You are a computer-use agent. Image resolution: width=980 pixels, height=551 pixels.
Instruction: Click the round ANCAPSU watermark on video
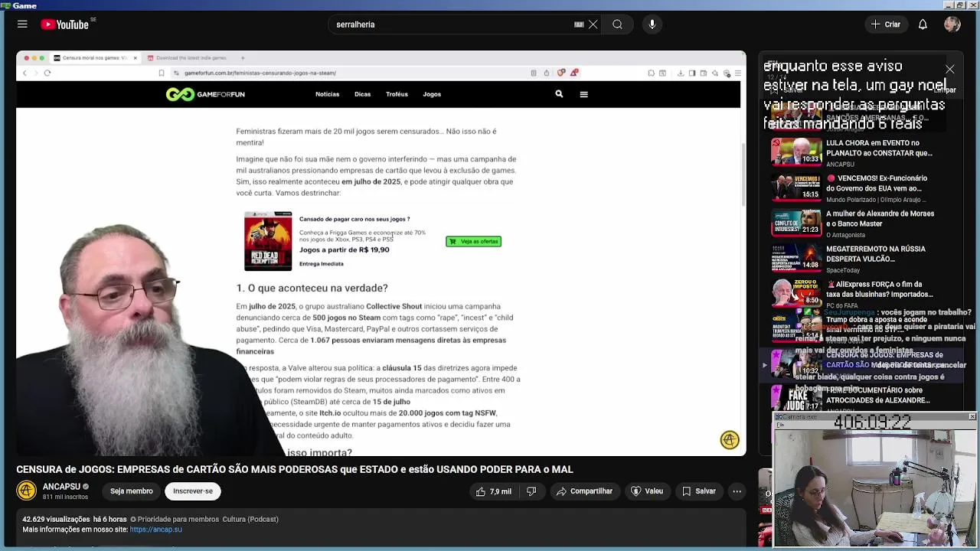[730, 439]
